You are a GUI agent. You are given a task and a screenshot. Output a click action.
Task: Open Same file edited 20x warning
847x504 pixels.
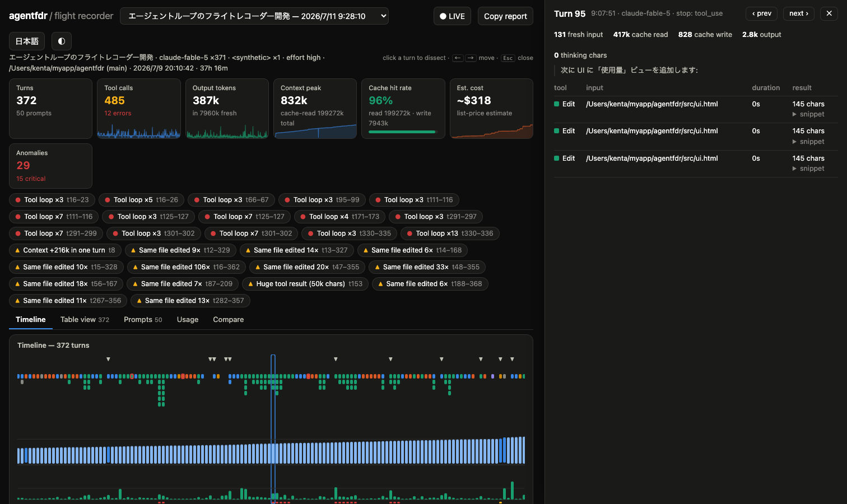point(307,267)
